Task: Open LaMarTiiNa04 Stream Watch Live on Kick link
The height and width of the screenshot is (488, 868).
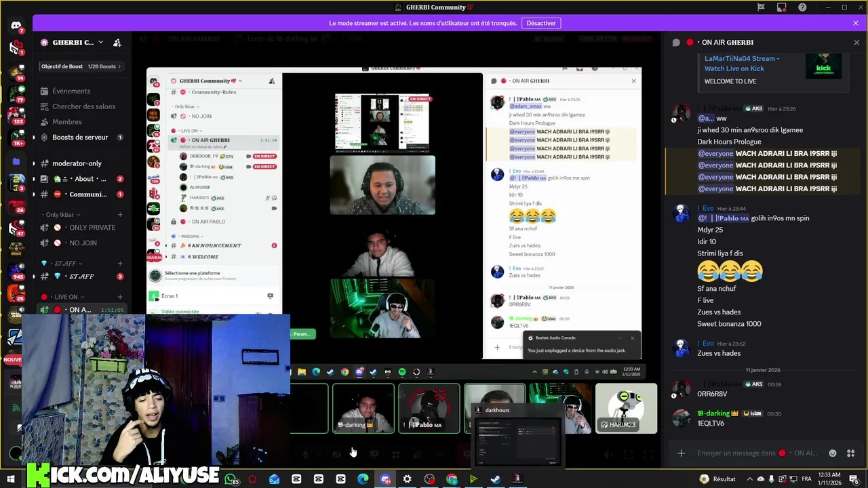Action: (742, 63)
